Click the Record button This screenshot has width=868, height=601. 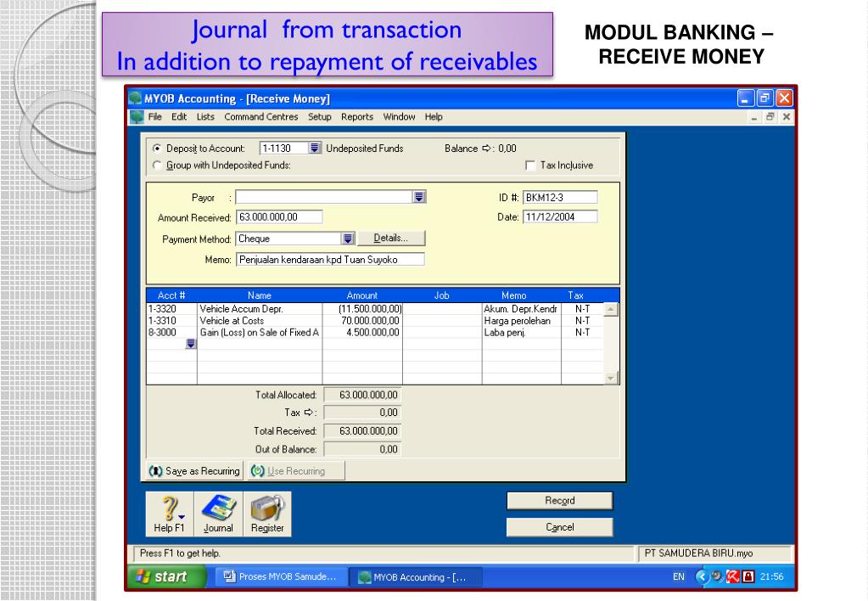(560, 501)
